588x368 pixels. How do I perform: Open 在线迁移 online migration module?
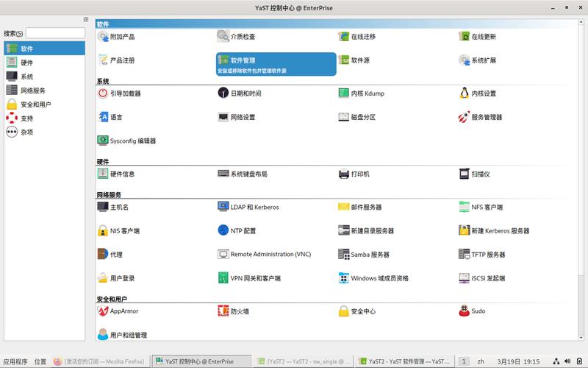click(x=356, y=36)
